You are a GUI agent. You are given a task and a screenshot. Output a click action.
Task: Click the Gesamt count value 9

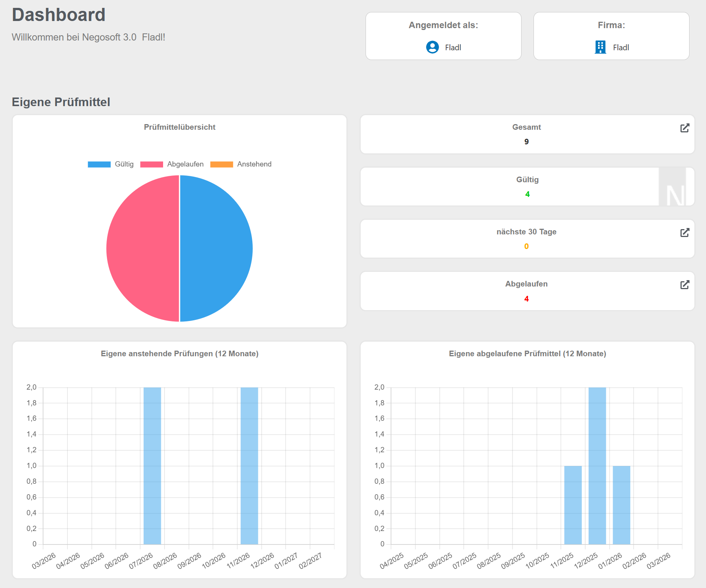point(526,142)
